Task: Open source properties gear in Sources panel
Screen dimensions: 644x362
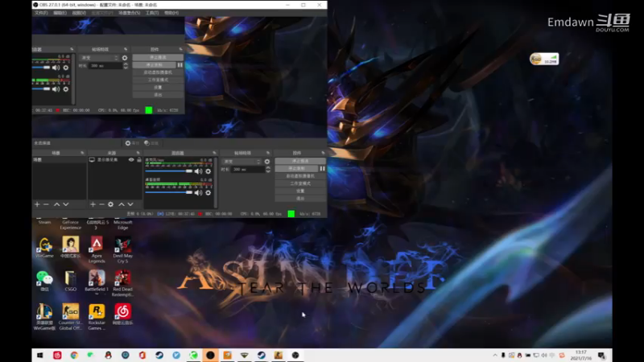Action: [110, 204]
